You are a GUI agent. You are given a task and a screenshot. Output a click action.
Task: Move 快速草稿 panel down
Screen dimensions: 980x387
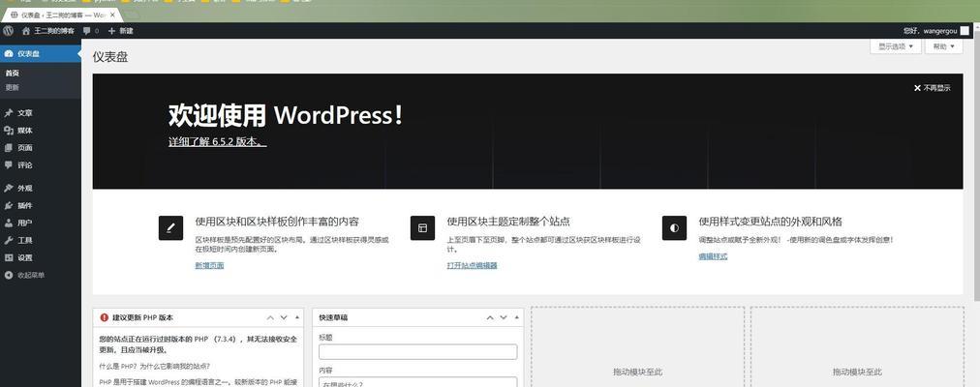(504, 317)
